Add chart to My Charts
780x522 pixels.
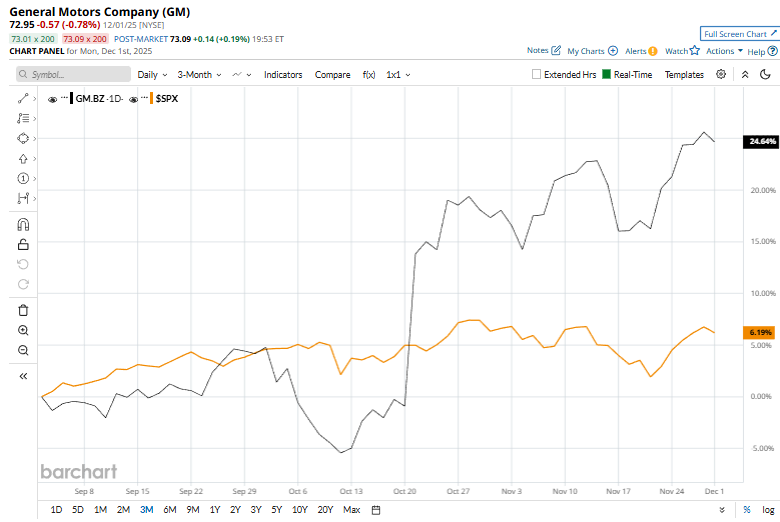613,51
